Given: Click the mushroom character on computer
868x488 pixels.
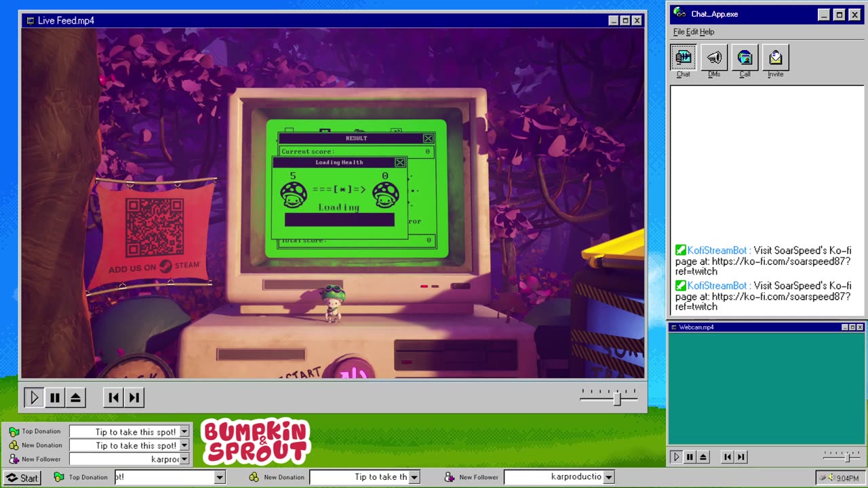Looking at the screenshot, I should [x=333, y=303].
